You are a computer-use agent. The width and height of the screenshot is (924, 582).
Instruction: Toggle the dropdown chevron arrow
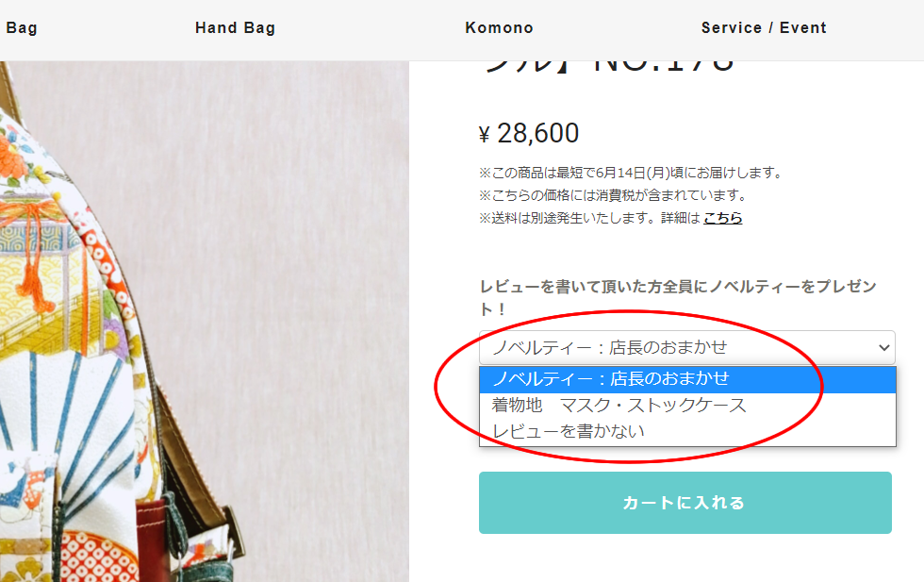883,348
